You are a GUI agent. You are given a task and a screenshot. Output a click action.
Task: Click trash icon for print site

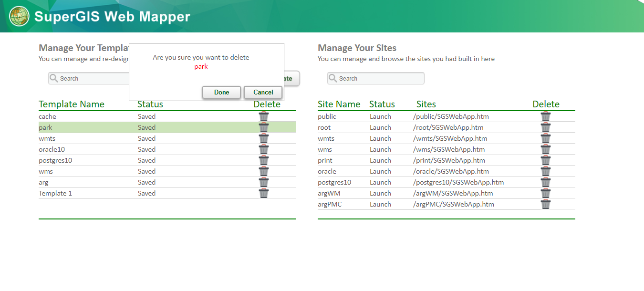[x=546, y=160]
